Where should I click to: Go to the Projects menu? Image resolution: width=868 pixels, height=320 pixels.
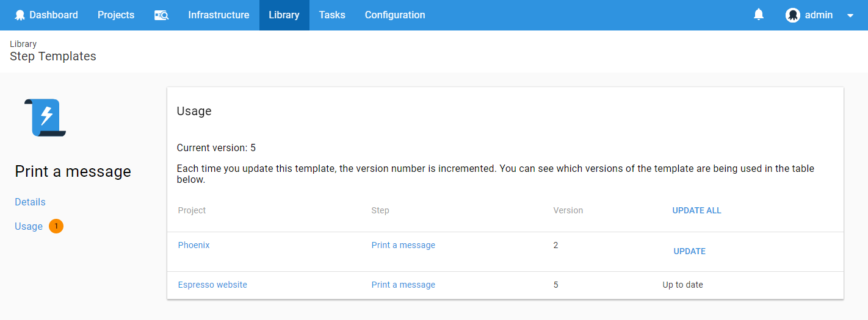(x=116, y=15)
